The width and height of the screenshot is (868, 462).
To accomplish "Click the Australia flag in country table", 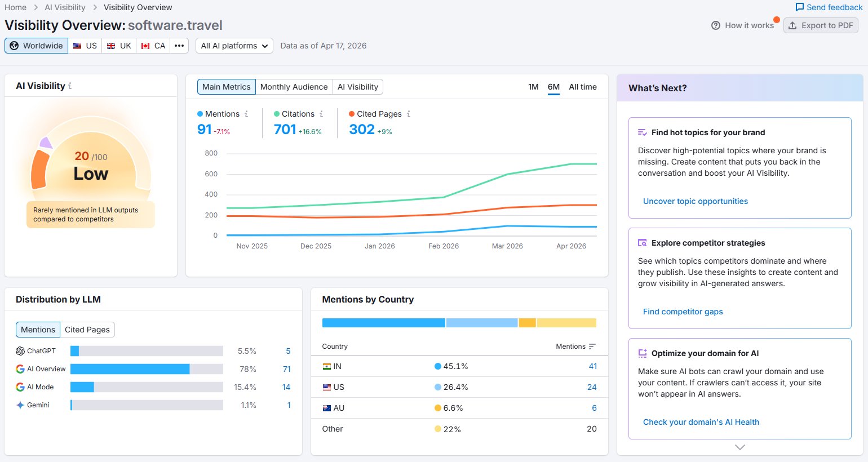I will point(327,408).
